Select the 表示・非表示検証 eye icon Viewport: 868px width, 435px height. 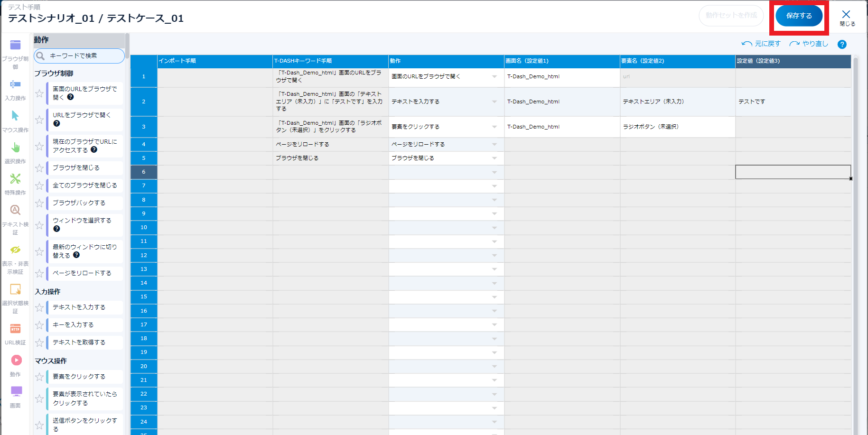(x=15, y=250)
